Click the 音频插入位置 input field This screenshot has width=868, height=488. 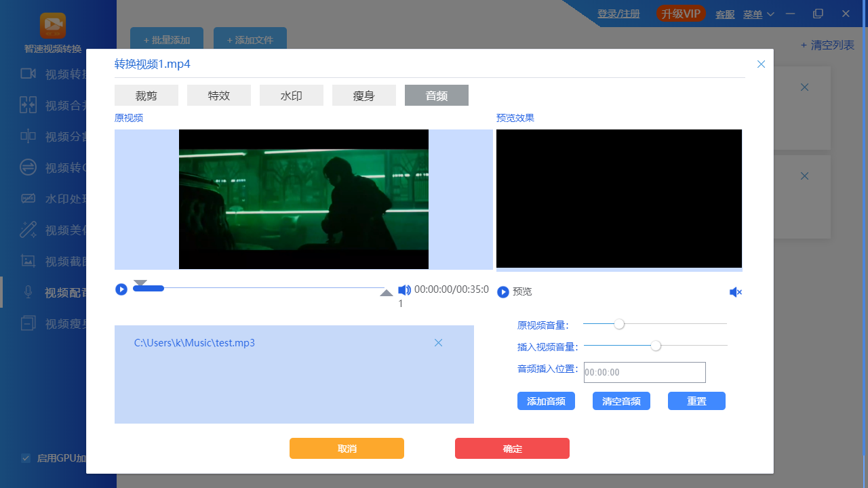tap(644, 372)
